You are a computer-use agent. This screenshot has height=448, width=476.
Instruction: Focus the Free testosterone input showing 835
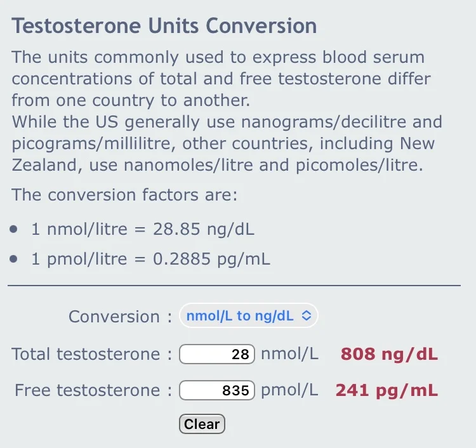click(x=217, y=390)
